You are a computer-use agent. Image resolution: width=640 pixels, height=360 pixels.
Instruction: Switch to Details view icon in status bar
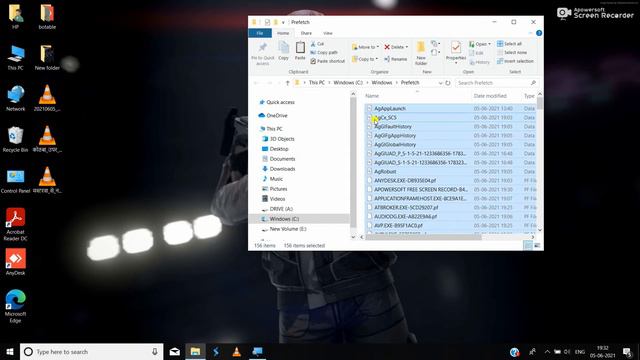528,245
